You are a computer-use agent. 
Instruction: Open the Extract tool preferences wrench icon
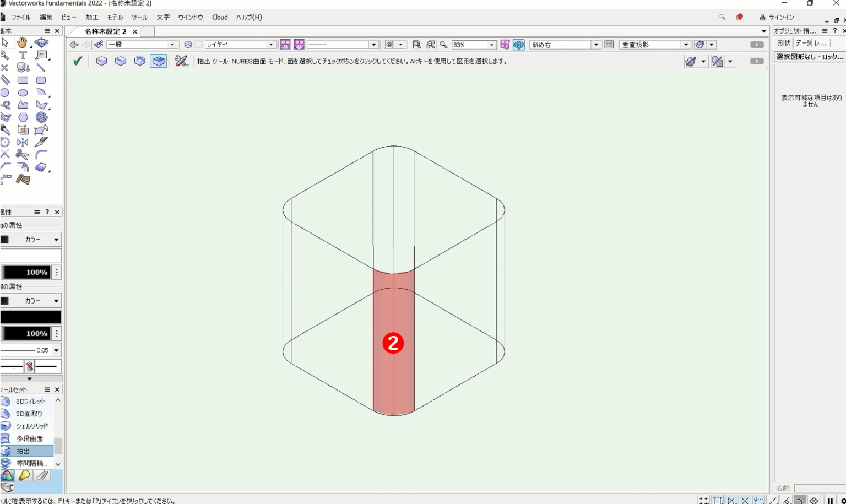click(x=181, y=61)
